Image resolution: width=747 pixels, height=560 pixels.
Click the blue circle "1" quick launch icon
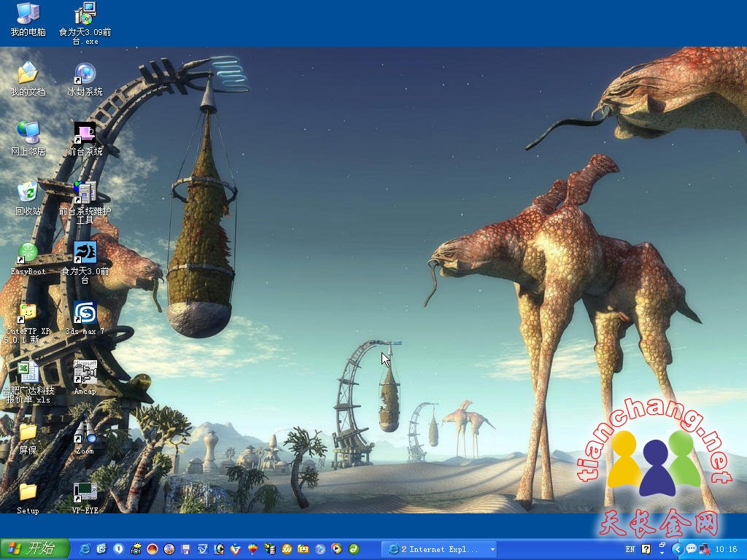click(118, 549)
